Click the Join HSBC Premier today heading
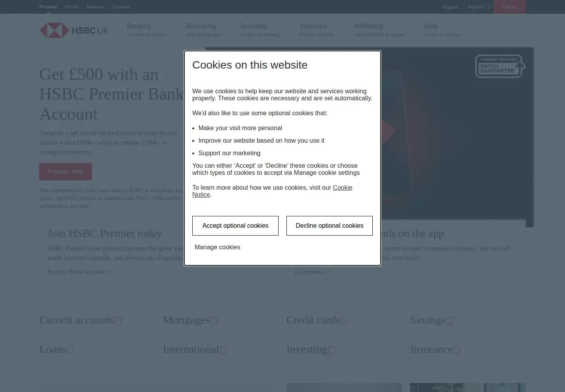Viewport: 565px width, 392px height. [x=105, y=233]
